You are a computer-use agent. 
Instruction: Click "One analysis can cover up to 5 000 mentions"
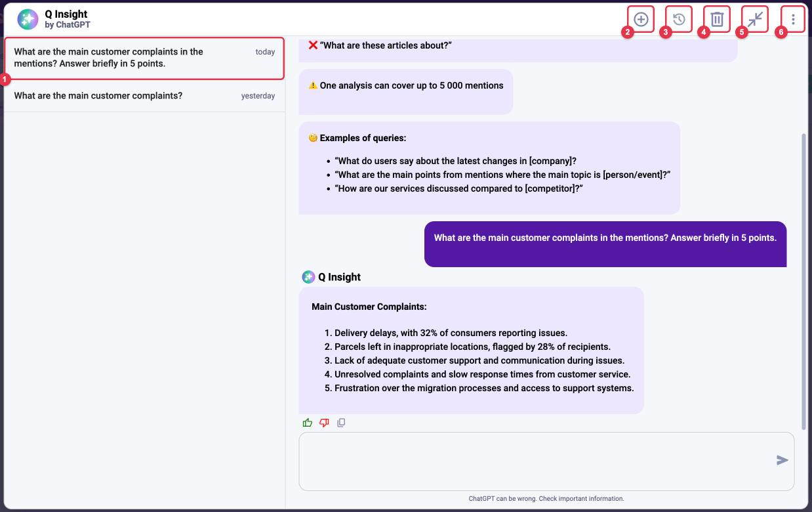click(x=411, y=85)
